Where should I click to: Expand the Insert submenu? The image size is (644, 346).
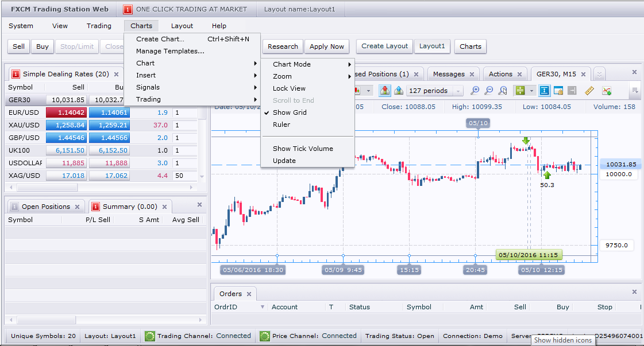(x=192, y=75)
